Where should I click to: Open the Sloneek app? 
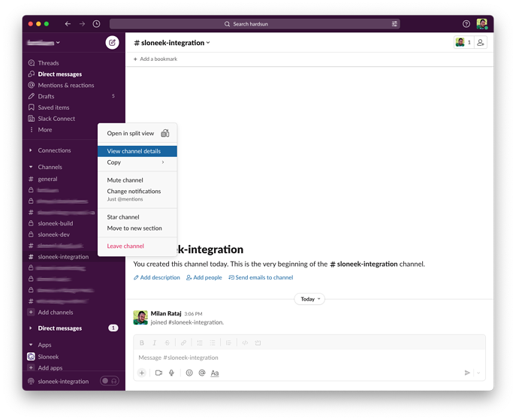click(48, 357)
